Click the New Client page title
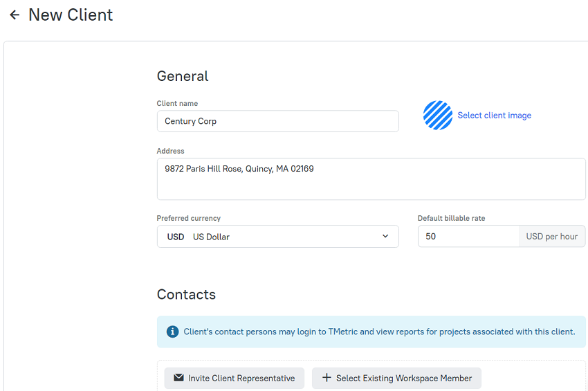The height and width of the screenshot is (391, 588). click(71, 15)
